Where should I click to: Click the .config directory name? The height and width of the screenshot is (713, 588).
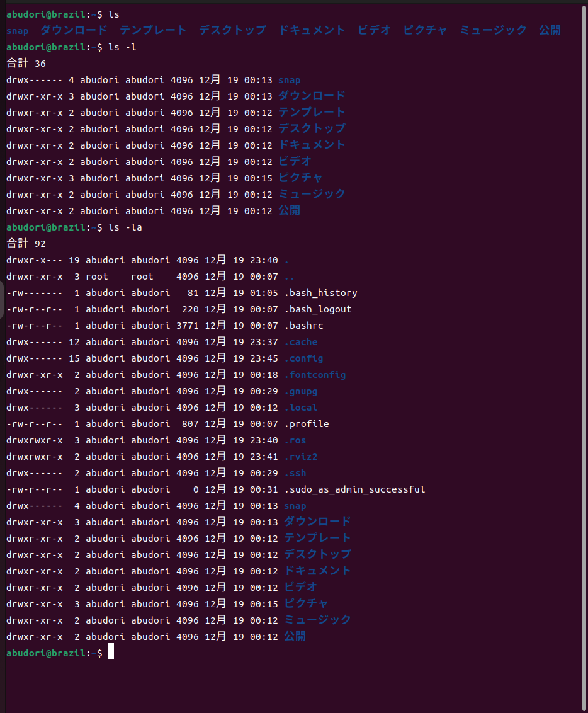[x=303, y=358]
